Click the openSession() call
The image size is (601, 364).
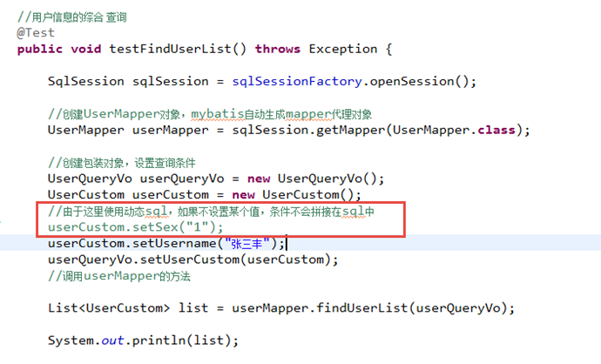click(x=419, y=82)
